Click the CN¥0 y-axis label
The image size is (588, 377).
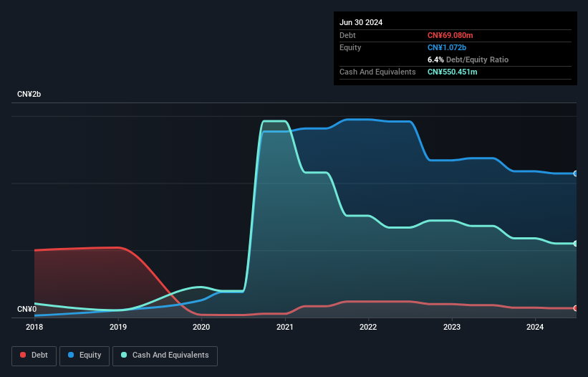click(27, 309)
